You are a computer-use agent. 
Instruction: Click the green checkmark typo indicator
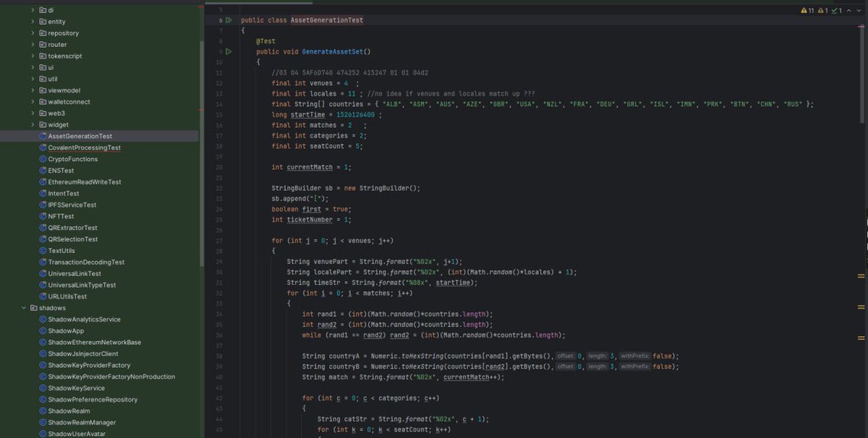coord(838,11)
